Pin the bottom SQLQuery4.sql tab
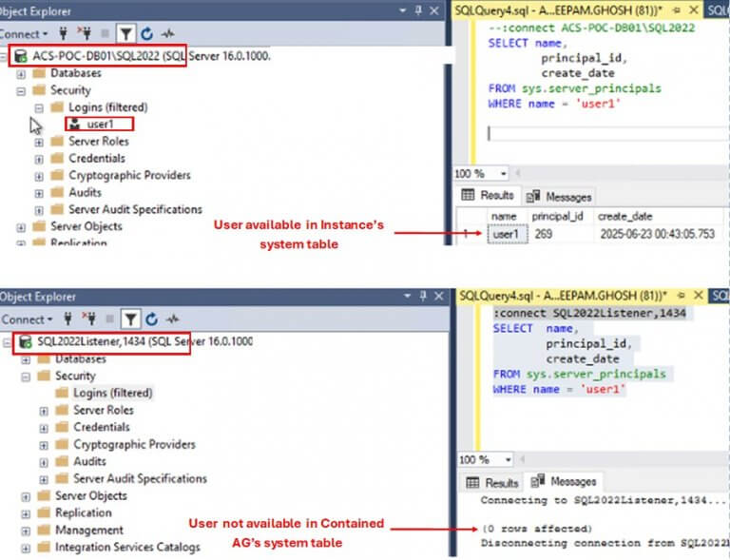 click(682, 295)
